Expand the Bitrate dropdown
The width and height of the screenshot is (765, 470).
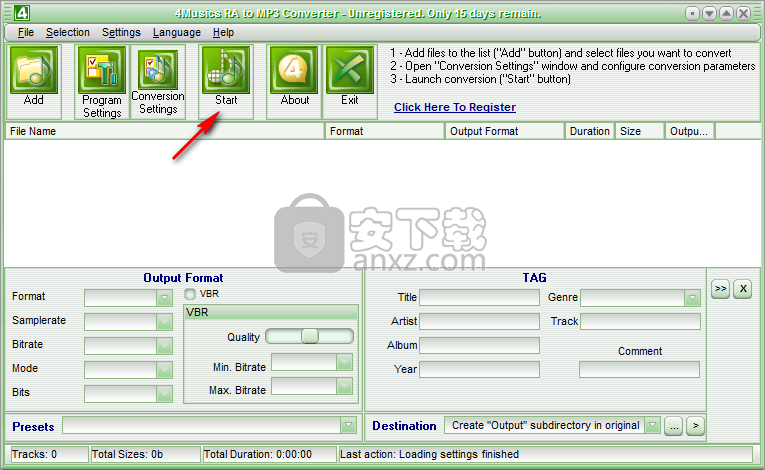[x=164, y=346]
